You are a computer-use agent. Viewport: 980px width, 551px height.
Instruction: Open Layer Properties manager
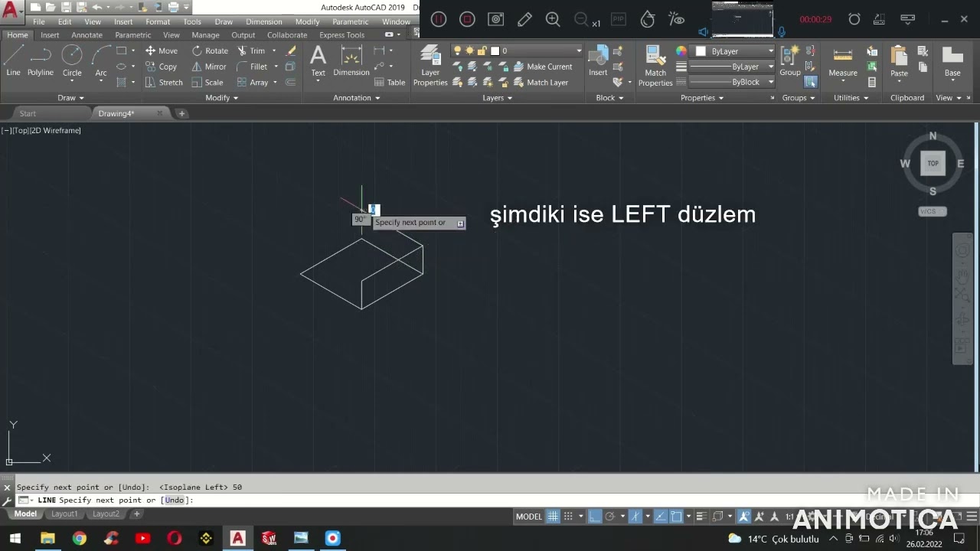pos(430,66)
